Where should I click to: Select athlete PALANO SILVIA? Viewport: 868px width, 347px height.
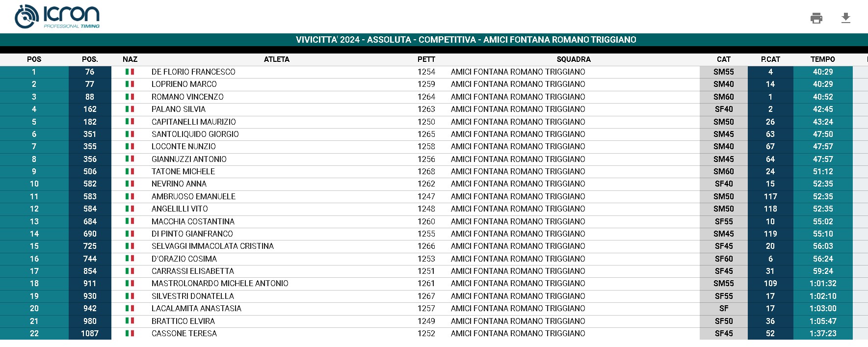pyautogui.click(x=179, y=109)
